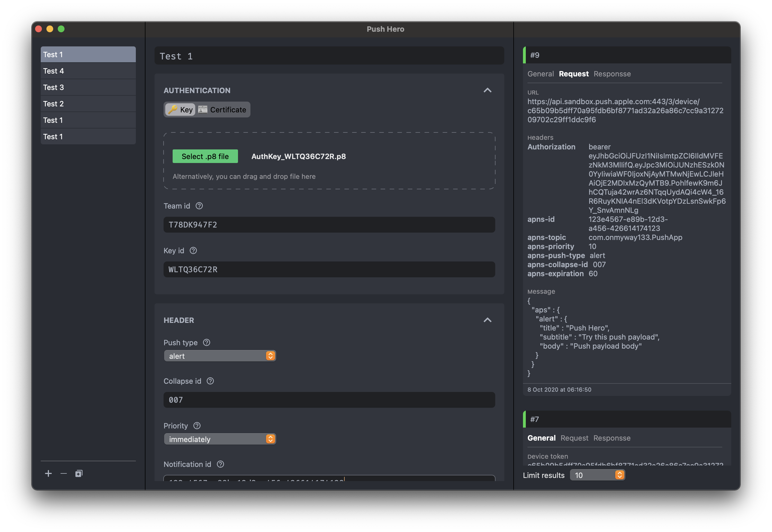Open help for Push type
772x532 pixels.
click(207, 343)
